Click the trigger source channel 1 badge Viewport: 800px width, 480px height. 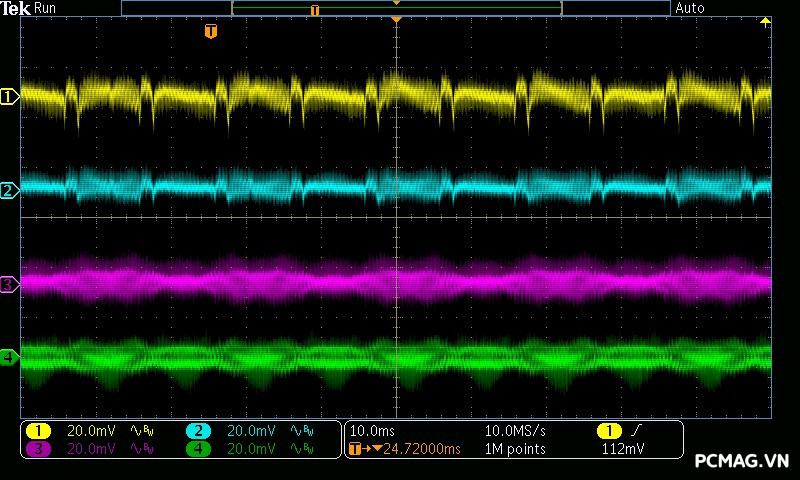coord(609,431)
